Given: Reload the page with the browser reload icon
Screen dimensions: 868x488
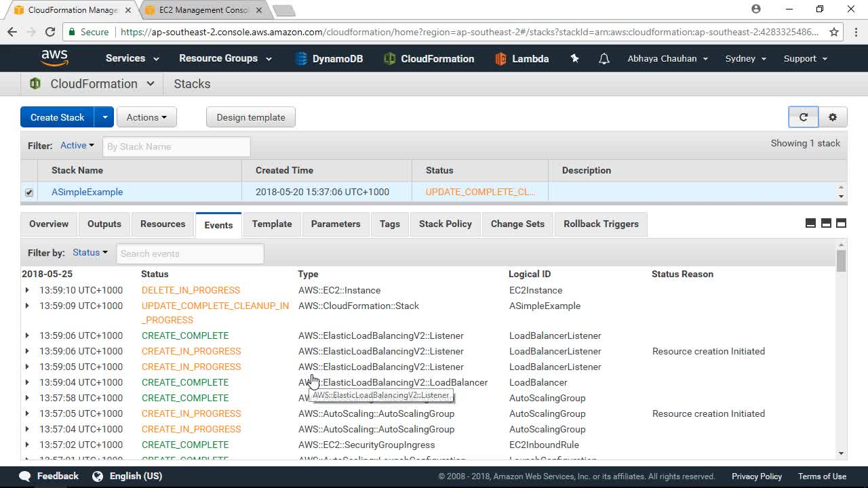Looking at the screenshot, I should (50, 32).
